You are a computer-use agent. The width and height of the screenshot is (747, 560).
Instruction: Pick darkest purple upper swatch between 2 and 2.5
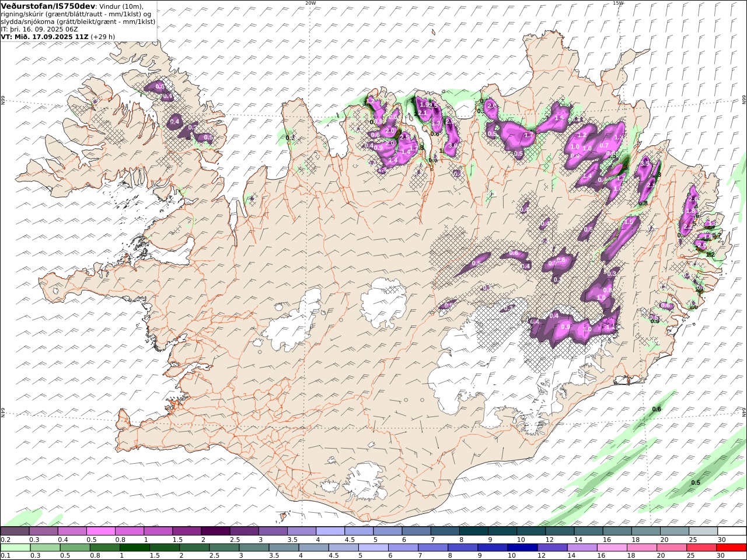(x=215, y=531)
